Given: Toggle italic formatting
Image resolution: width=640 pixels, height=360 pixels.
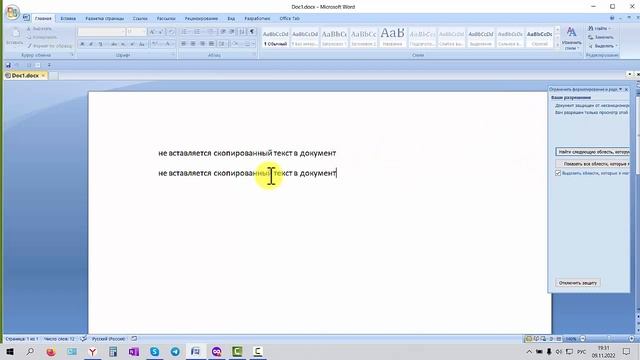Looking at the screenshot, I should [91, 44].
